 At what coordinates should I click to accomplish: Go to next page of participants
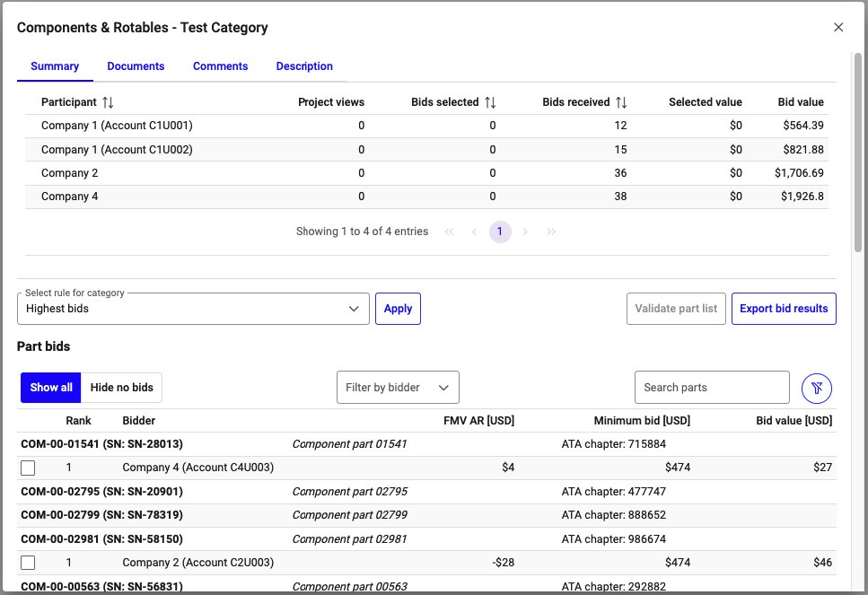(525, 232)
